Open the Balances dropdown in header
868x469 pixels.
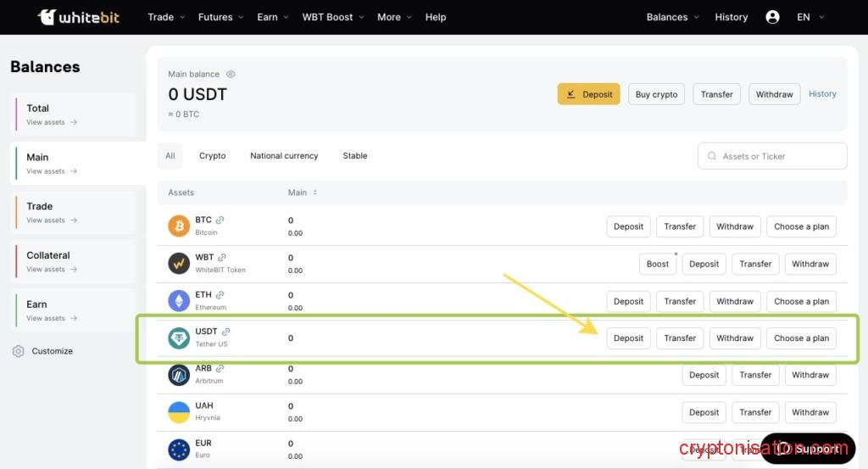coord(673,17)
